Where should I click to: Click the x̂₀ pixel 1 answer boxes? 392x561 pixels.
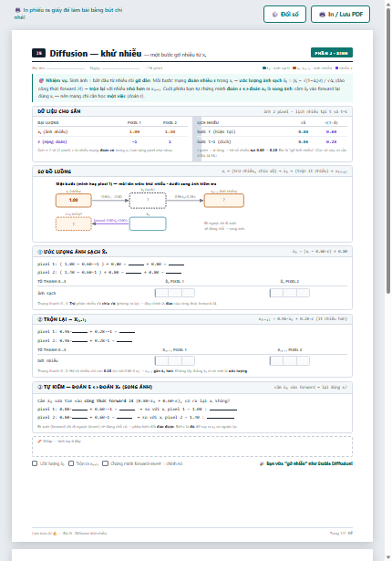tap(175, 293)
